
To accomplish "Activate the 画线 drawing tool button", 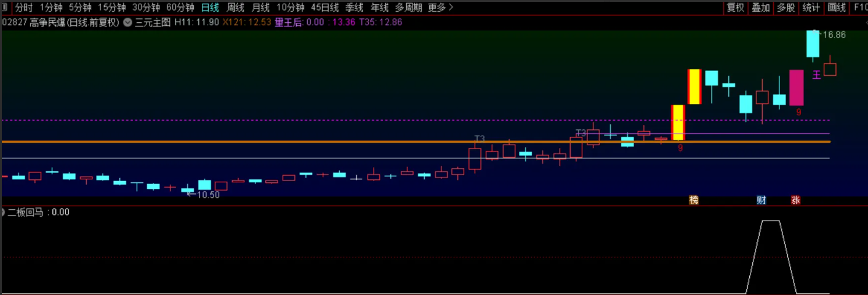I will click(x=837, y=7).
